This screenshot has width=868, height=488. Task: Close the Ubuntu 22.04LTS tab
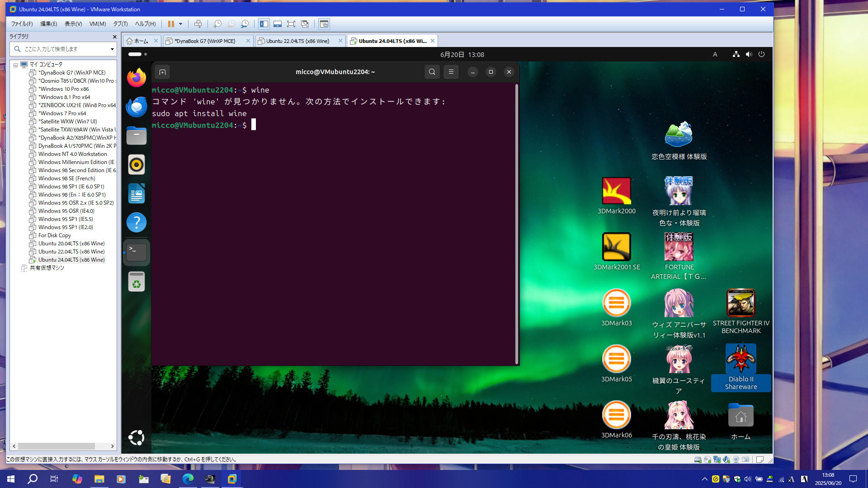(340, 41)
